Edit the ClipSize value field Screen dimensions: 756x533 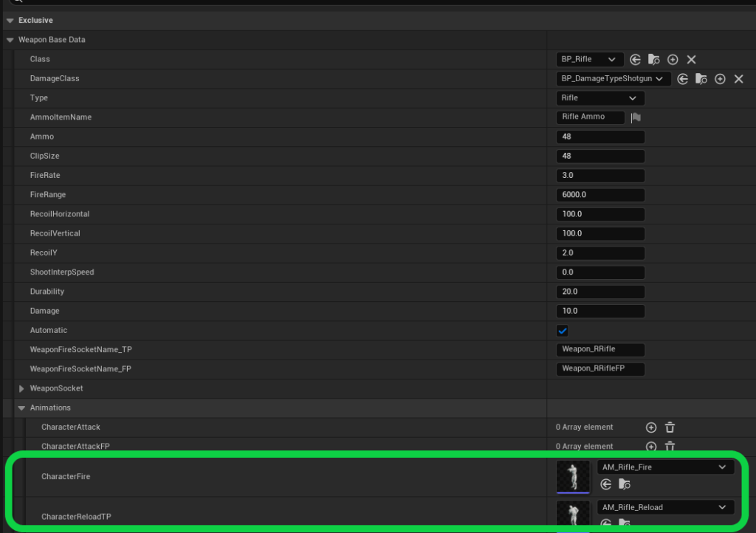point(600,157)
